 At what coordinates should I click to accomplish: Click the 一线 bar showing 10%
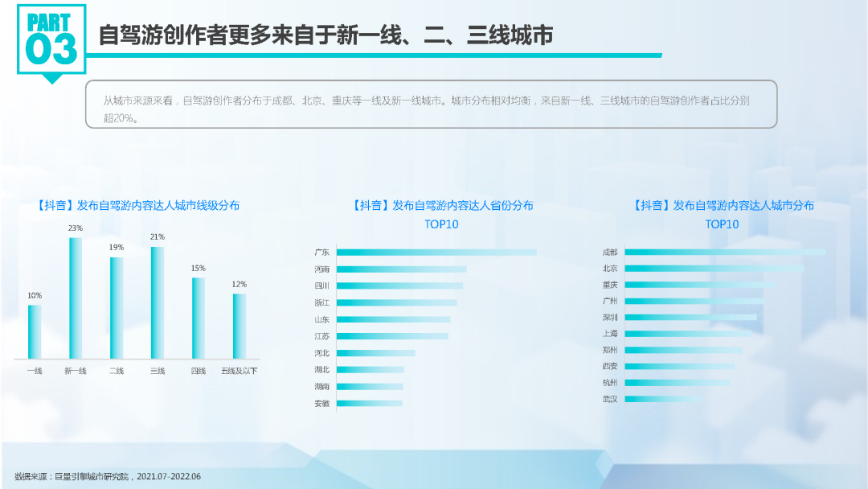pyautogui.click(x=35, y=331)
